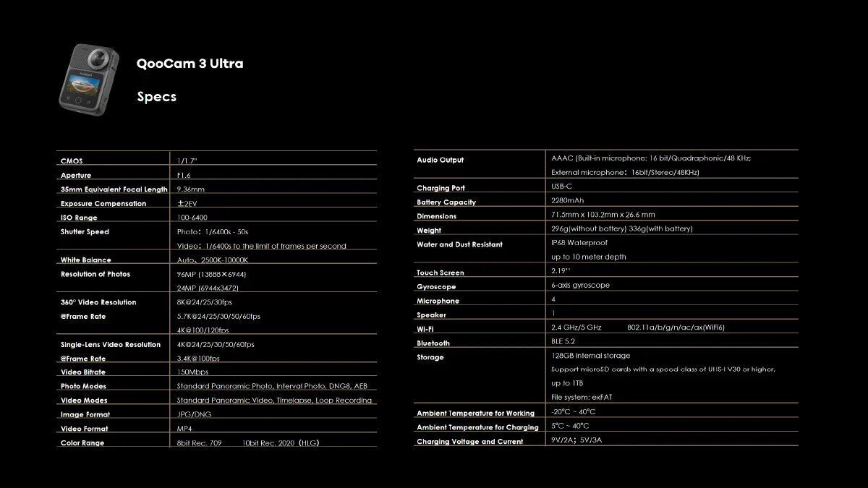
Task: Click the 8K@24/25/30fps video resolution value
Action: coord(205,302)
